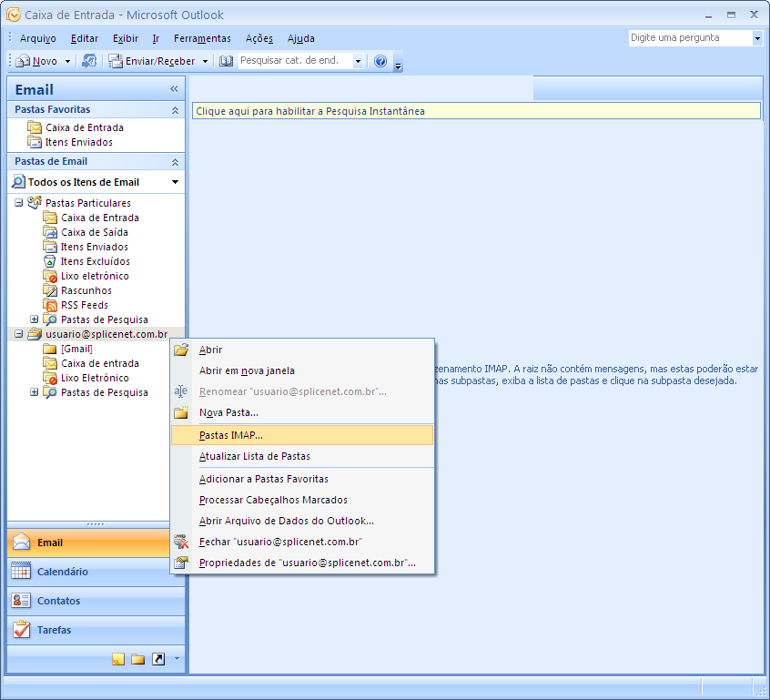Click Itens Enviados icon under Pastas Particulares
The height and width of the screenshot is (700, 770).
49,247
